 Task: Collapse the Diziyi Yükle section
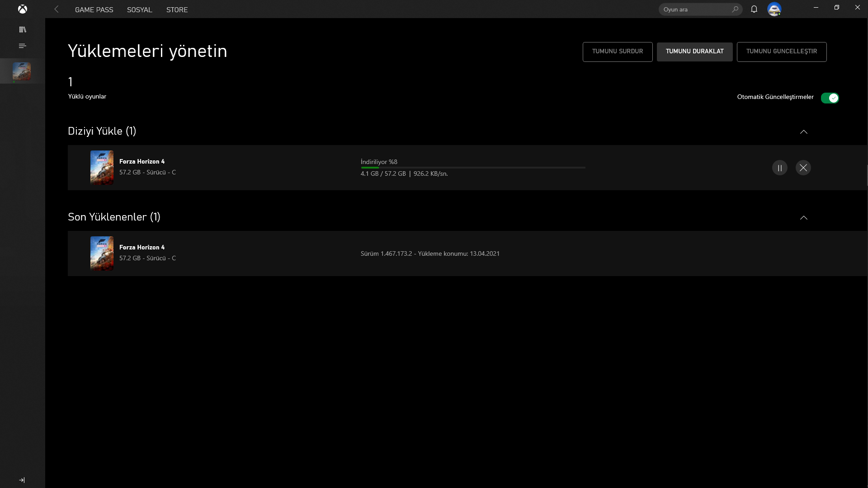803,131
